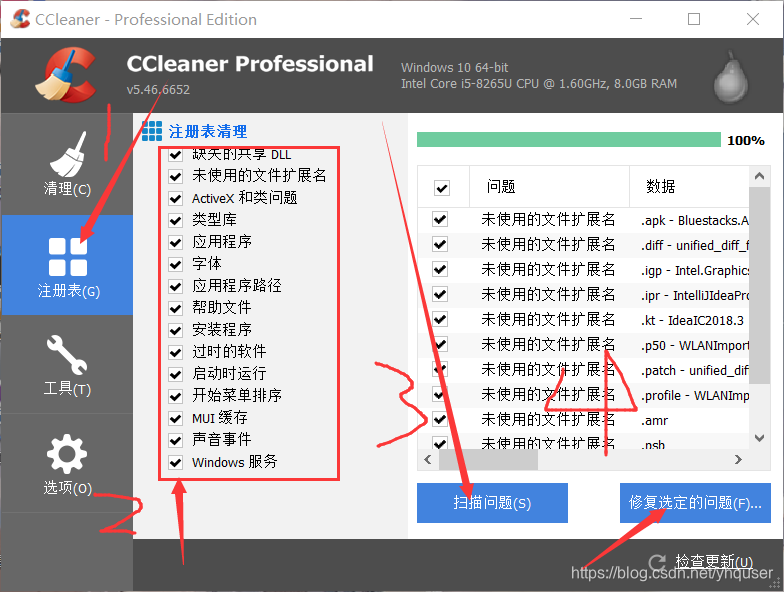The width and height of the screenshot is (784, 592).
Task: Toggle the 开始菜单排序 checkbox
Action: tap(176, 396)
